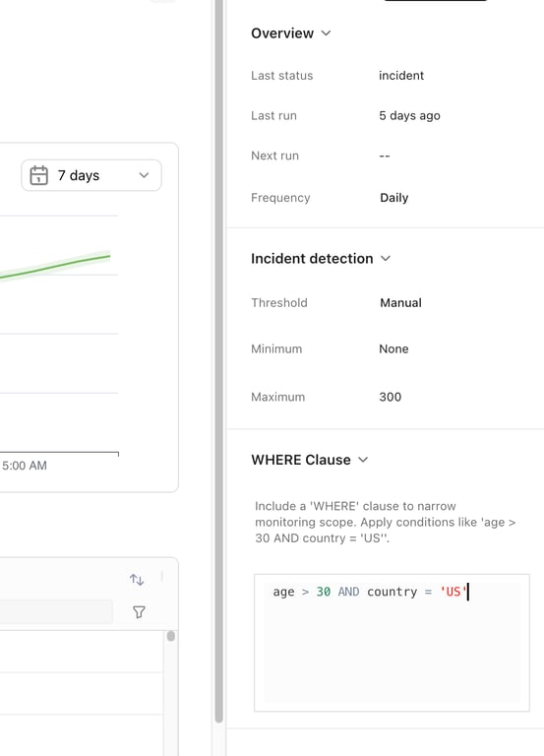Click the Manual threshold value
544x756 pixels.
coord(401,303)
